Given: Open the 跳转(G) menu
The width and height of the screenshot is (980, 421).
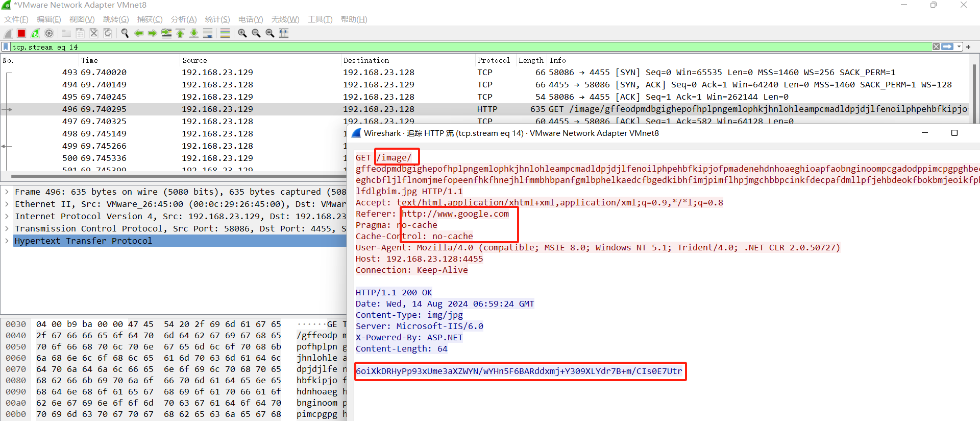Looking at the screenshot, I should click(116, 19).
